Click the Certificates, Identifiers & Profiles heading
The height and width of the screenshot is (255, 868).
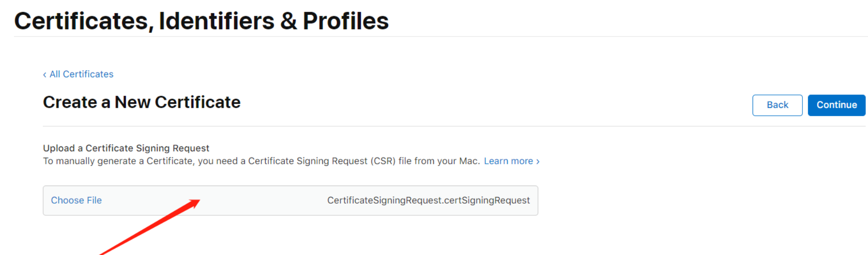201,21
